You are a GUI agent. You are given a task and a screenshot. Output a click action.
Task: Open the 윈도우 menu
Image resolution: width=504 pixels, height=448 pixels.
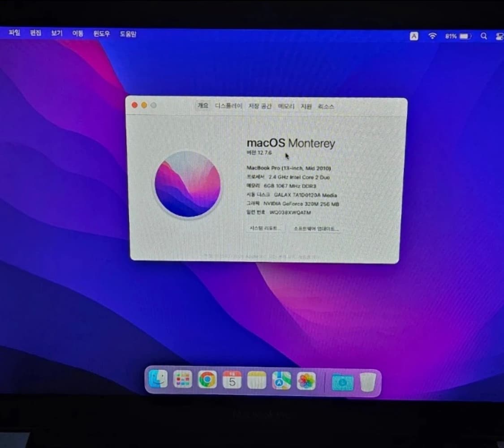102,34
